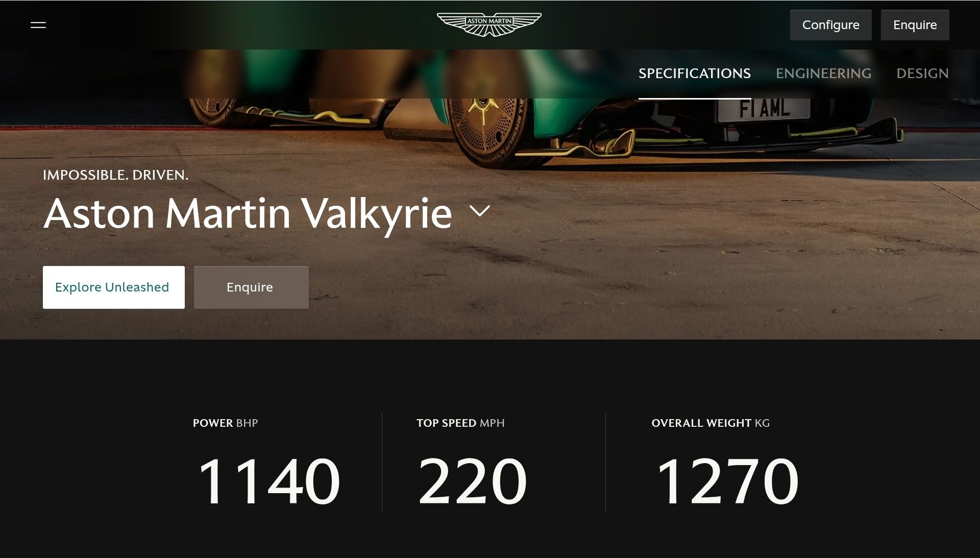This screenshot has height=558, width=980.
Task: Click the OVERALL WEIGHT KG label
Action: coord(710,423)
